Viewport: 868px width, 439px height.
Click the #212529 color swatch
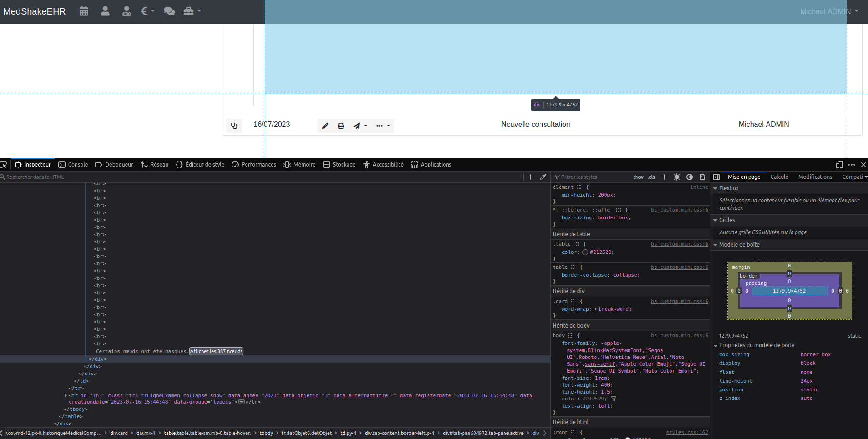(x=585, y=252)
